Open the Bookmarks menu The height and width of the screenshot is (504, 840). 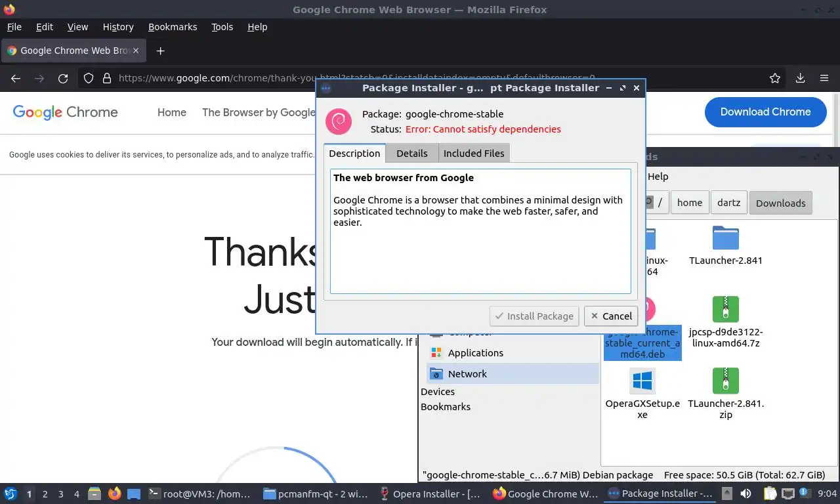173,27
